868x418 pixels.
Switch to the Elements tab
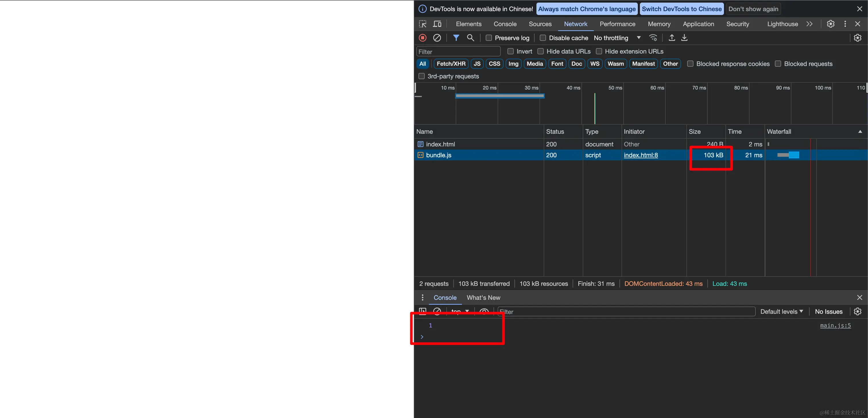[x=469, y=24]
